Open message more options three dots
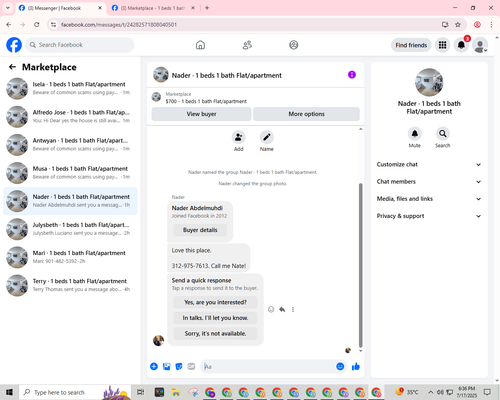Viewport: 500px width, 400px height. tap(293, 310)
